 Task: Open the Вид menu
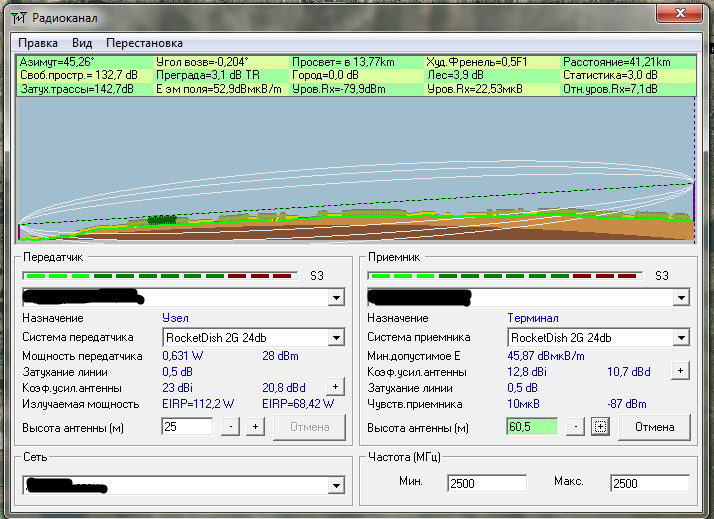point(82,43)
